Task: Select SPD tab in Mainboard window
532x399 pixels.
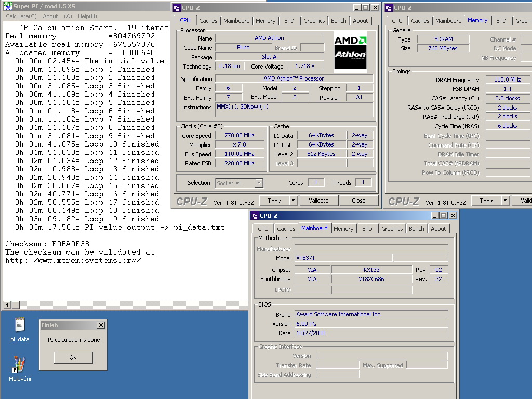Action: pos(367,229)
